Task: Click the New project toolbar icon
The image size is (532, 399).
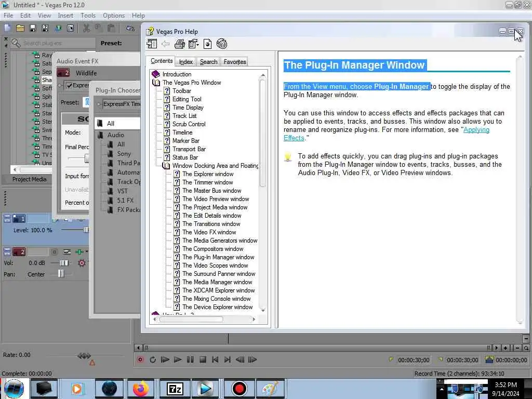Action: tap(8, 28)
